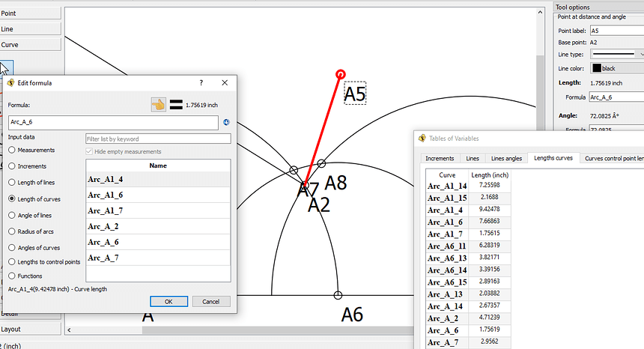Click the Curve column header in table
The image size is (644, 349).
447,175
